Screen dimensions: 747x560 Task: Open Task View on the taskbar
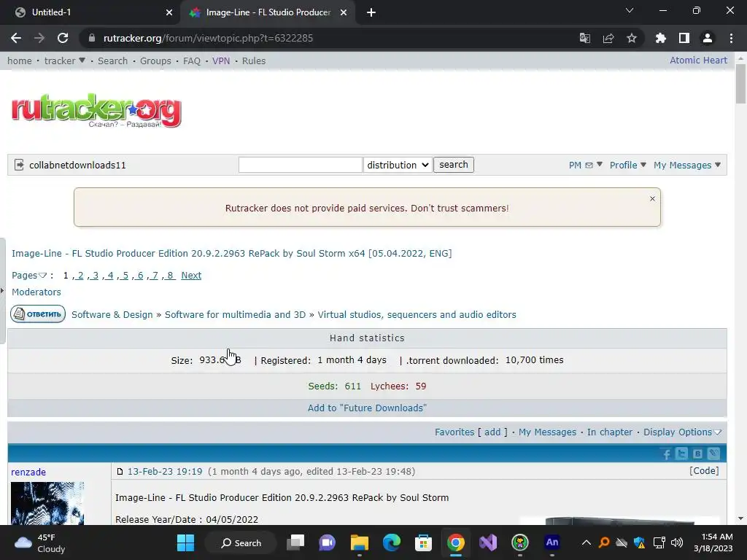pyautogui.click(x=295, y=542)
